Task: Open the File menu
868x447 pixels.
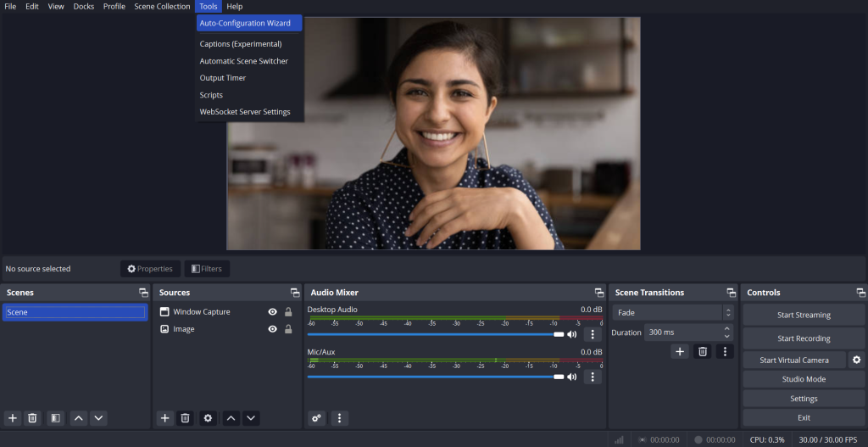Action: pyautogui.click(x=10, y=7)
